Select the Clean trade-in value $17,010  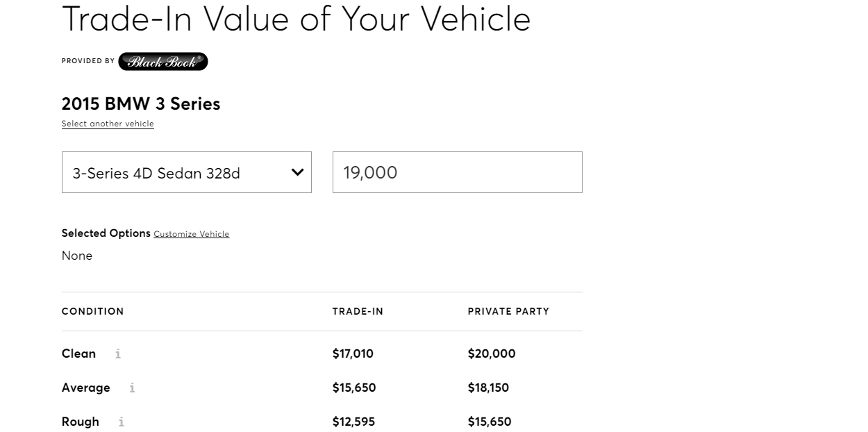[353, 354]
